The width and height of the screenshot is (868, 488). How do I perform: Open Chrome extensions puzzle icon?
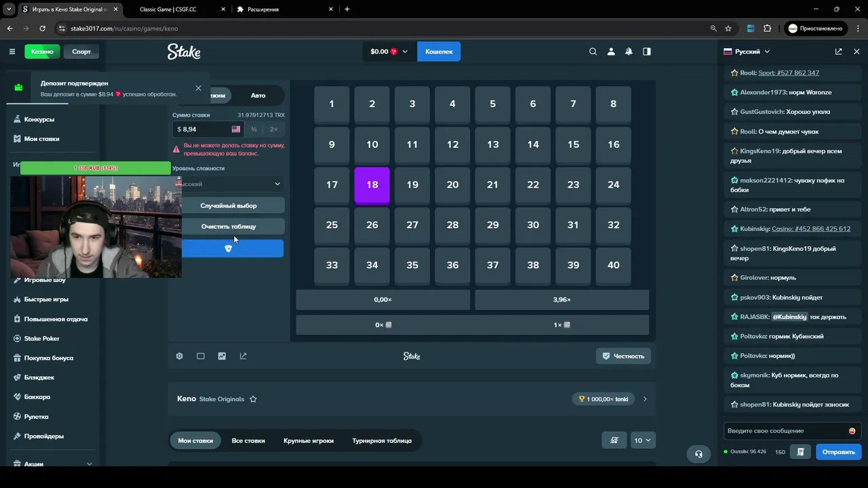768,28
